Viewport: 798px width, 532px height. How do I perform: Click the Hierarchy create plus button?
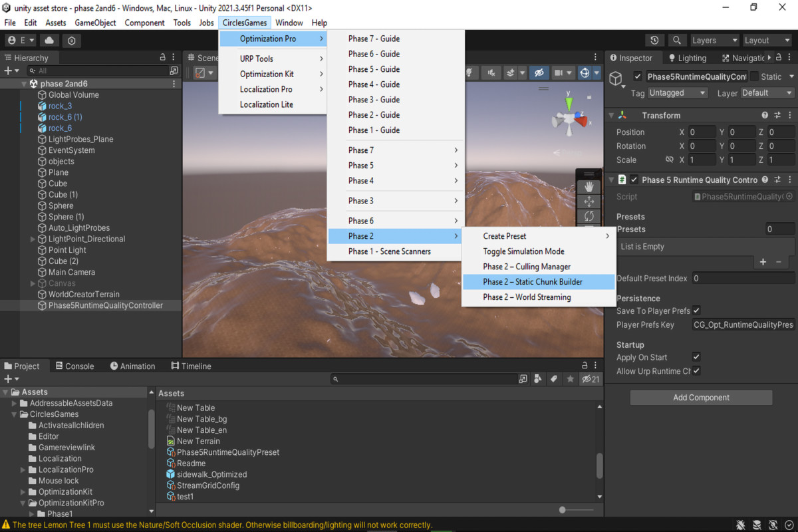click(11, 70)
